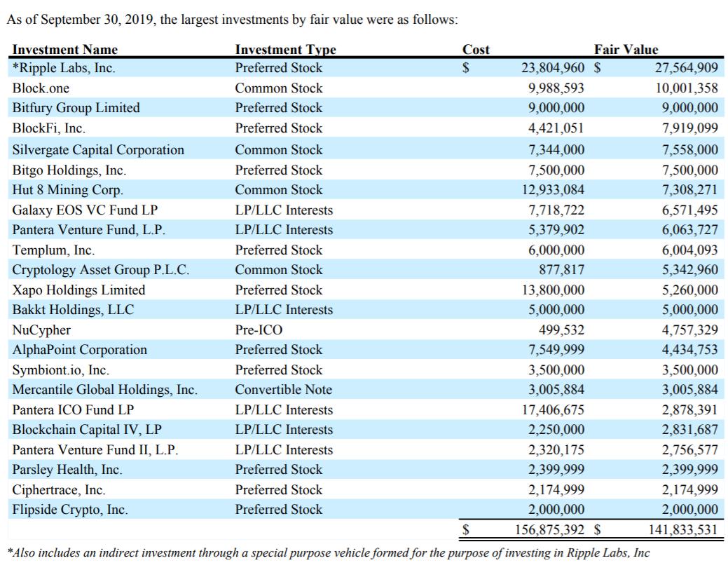
Task: Select Bitgo Holdings, Inc. name
Action: [69, 170]
